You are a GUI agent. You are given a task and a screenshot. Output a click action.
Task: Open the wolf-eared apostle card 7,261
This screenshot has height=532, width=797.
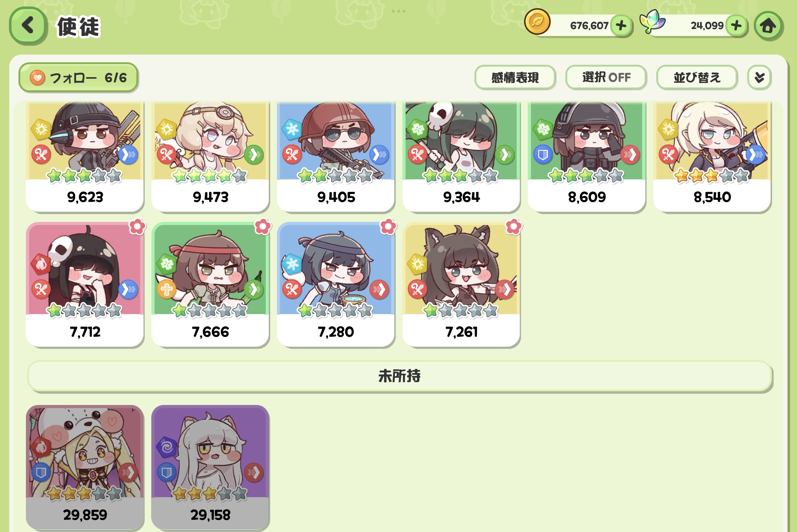click(461, 285)
